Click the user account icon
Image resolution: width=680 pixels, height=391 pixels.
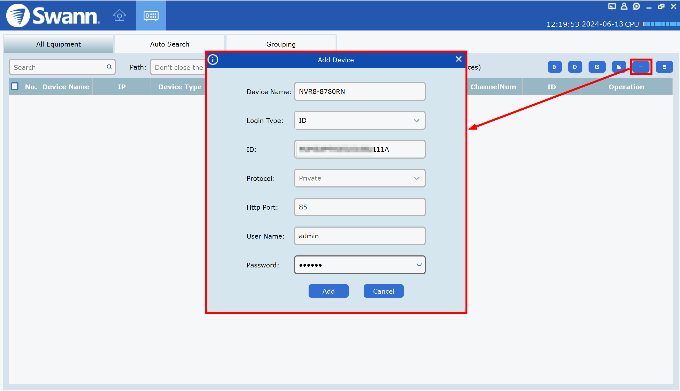coord(624,7)
